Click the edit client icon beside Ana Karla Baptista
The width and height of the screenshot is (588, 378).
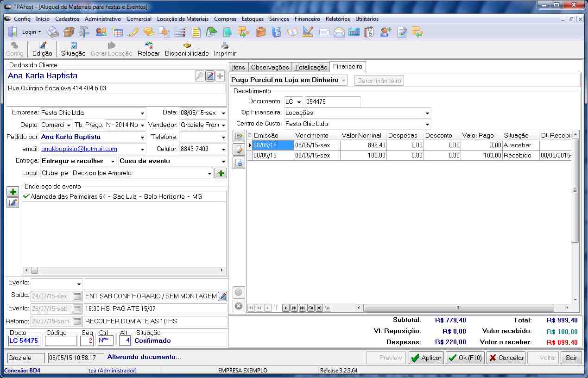click(x=210, y=76)
